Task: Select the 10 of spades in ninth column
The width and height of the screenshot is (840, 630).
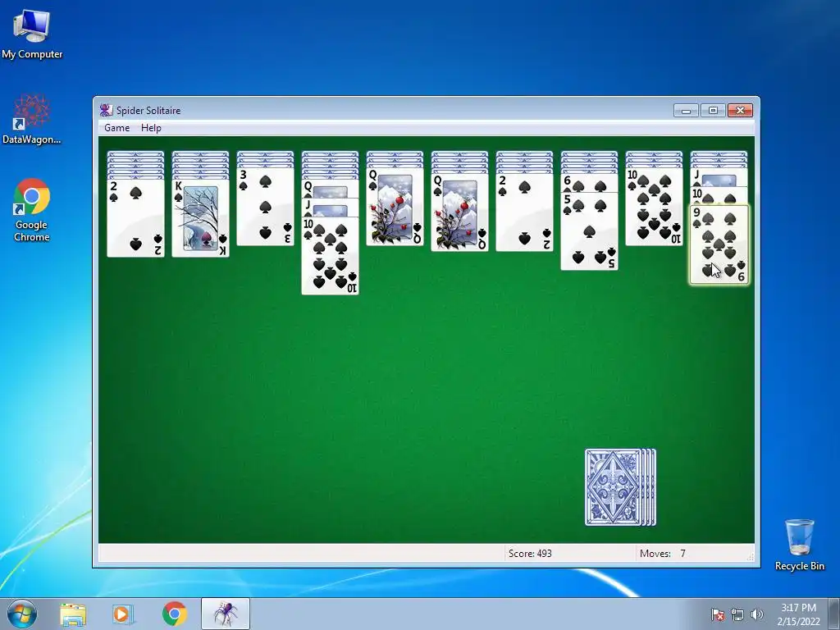Action: click(654, 206)
